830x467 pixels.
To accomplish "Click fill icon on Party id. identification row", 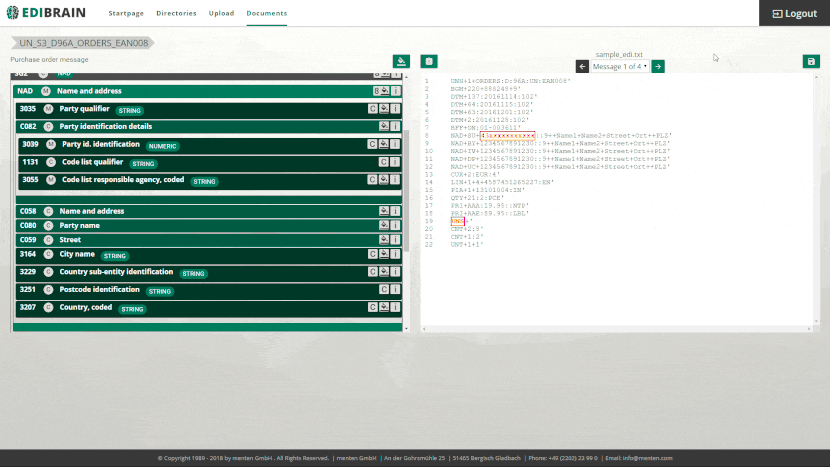I will 384,145.
